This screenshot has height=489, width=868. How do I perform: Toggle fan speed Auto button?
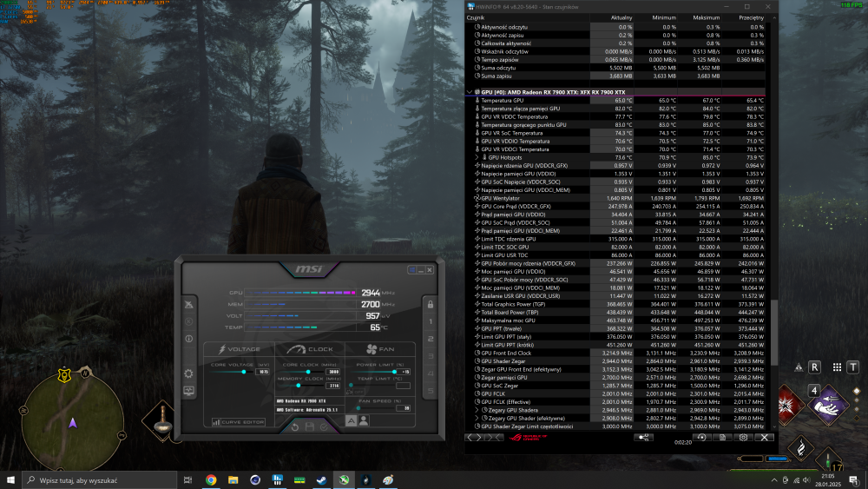coord(351,420)
